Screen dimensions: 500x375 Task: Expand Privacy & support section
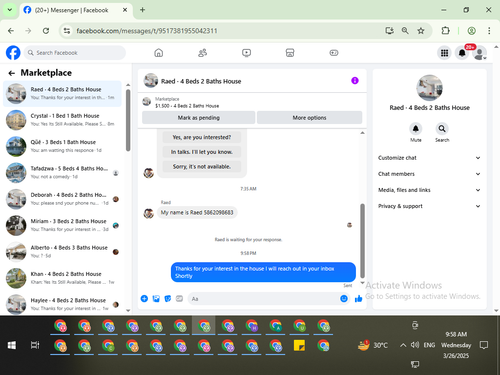(x=429, y=206)
